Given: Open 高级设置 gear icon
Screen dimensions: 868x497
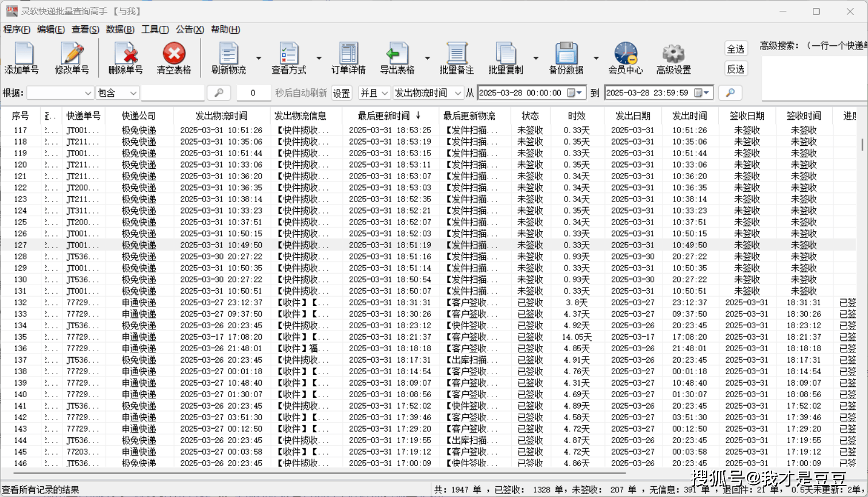Looking at the screenshot, I should [x=673, y=53].
